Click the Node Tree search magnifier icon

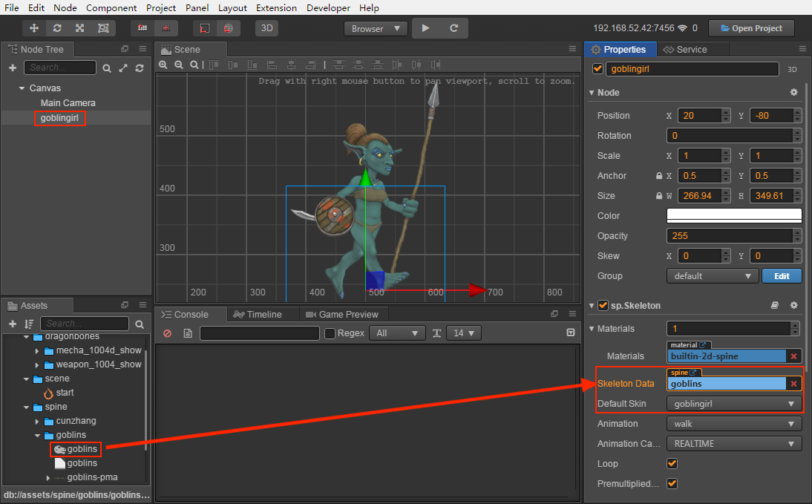pos(107,68)
